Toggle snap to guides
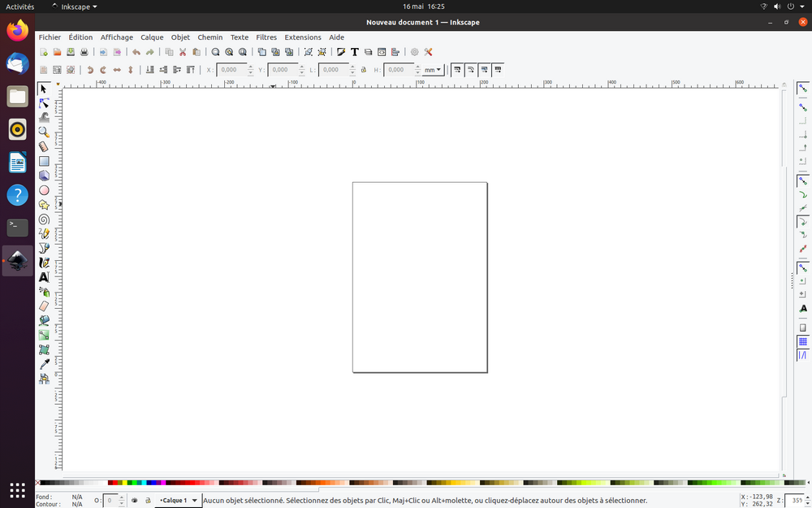This screenshot has height=508, width=812. point(803,355)
